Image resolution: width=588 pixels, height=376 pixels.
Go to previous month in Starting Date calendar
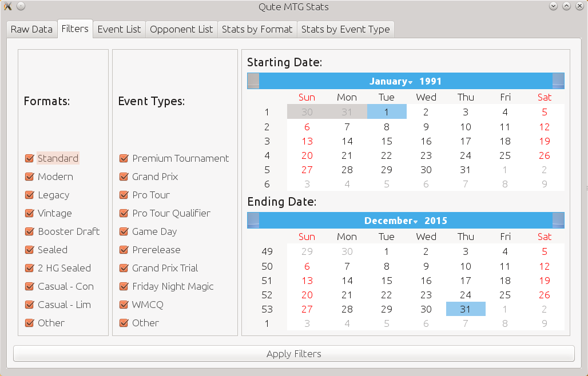(253, 81)
